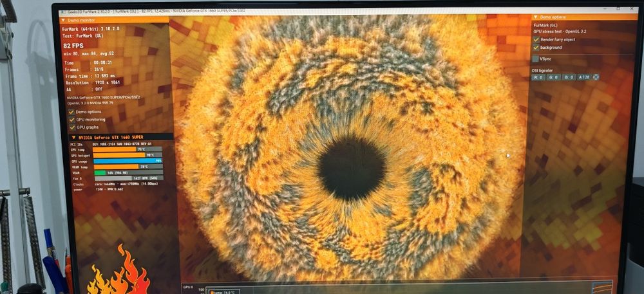The image size is (644, 294).
Task: Collapse the Demo options panel arrow
Action: (x=535, y=17)
